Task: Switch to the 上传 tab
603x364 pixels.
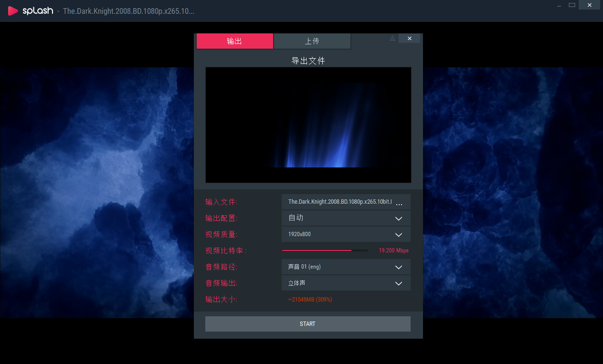Action: click(x=312, y=41)
